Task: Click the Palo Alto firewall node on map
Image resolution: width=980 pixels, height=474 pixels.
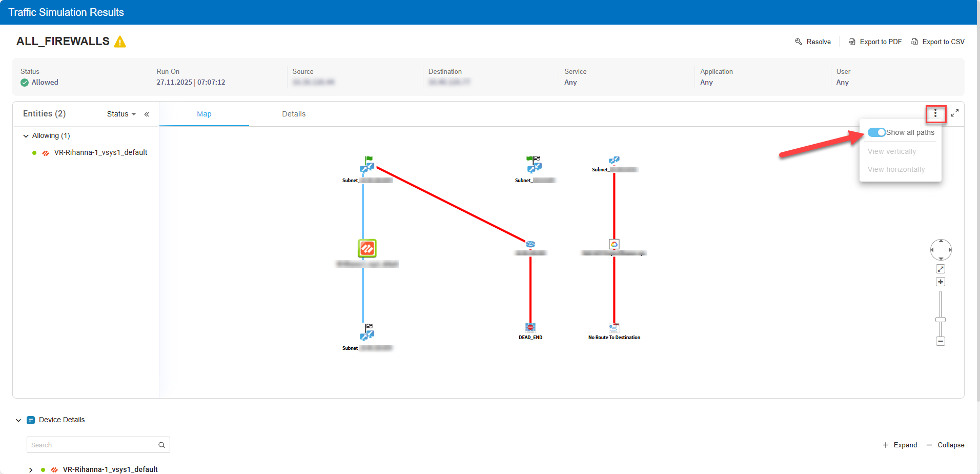Action: coord(367,249)
